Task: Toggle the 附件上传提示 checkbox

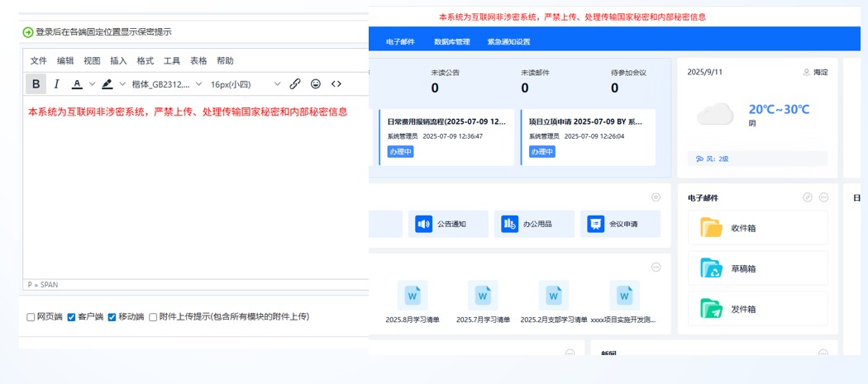Action: 153,317
